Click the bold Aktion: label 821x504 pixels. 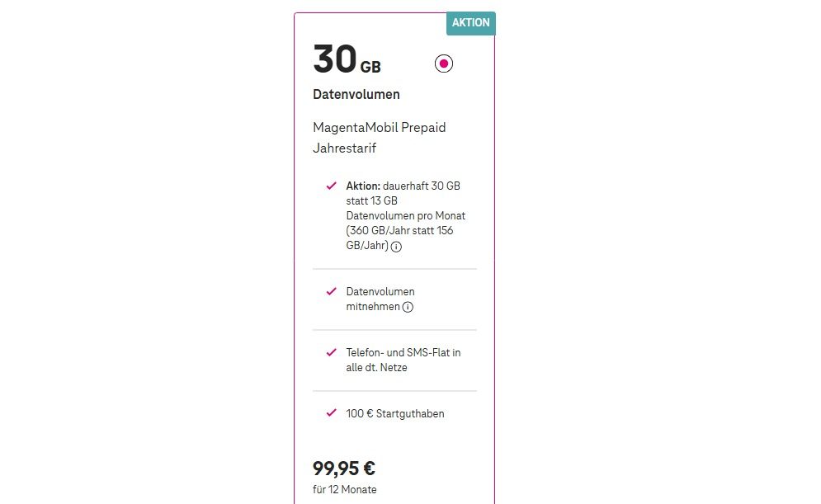coord(363,186)
